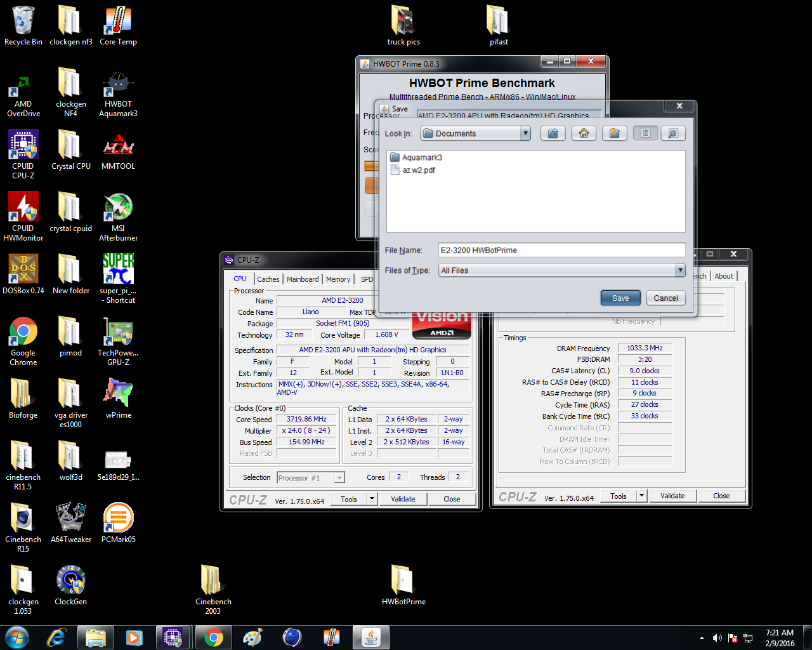Open the TechPowerUp GPU-Z shortcut

click(x=118, y=341)
